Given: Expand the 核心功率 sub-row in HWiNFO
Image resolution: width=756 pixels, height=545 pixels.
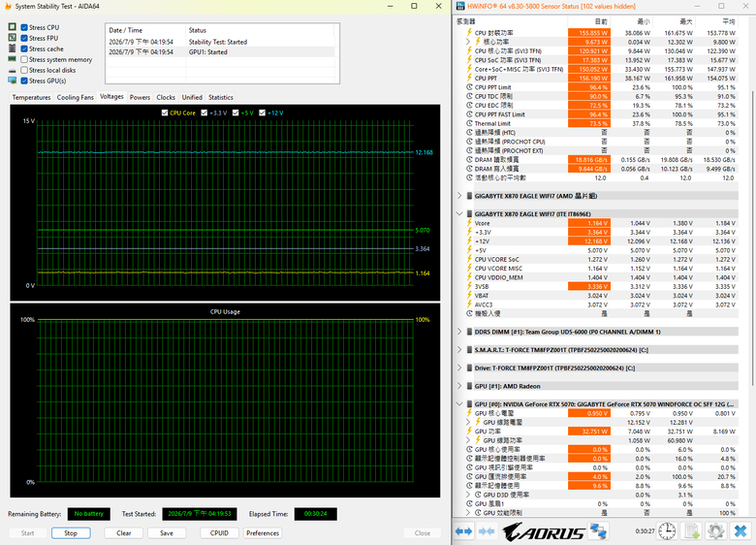Looking at the screenshot, I should [468, 42].
